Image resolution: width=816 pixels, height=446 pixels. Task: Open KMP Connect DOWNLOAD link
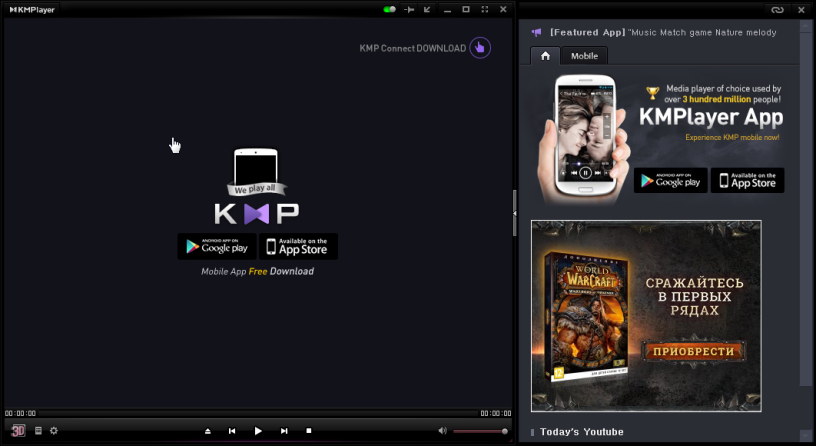(x=413, y=48)
